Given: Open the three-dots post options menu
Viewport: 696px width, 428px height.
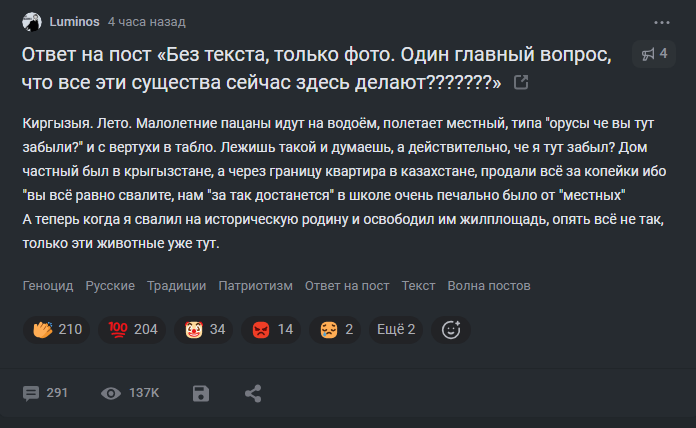Looking at the screenshot, I should (661, 22).
